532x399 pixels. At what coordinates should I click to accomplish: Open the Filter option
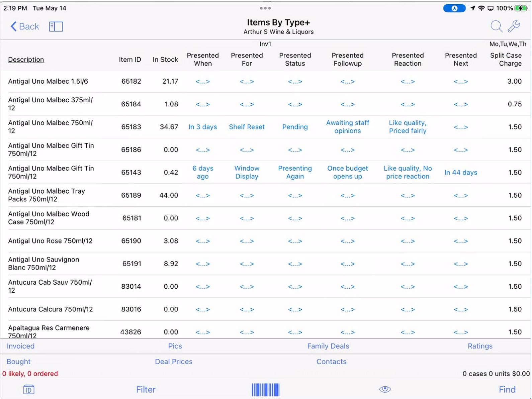click(146, 390)
